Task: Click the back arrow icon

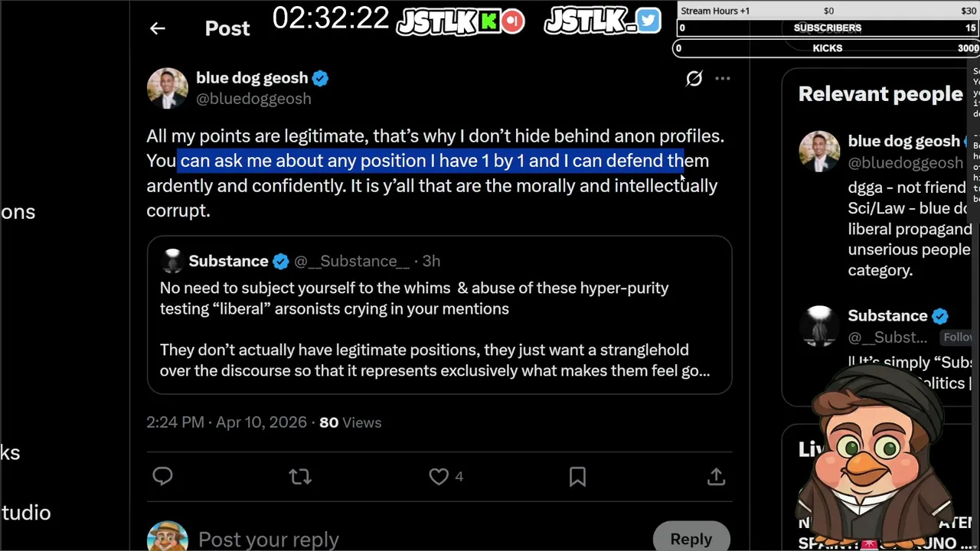Action: click(157, 28)
